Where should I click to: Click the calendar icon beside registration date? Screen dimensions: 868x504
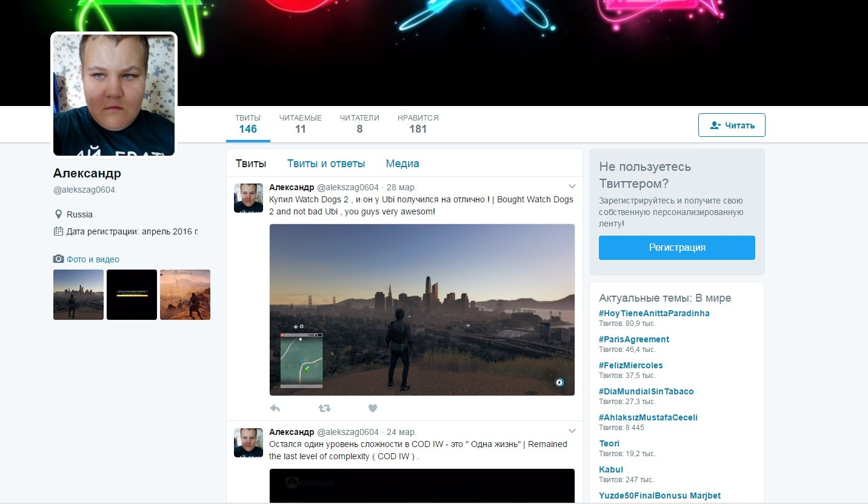point(58,231)
